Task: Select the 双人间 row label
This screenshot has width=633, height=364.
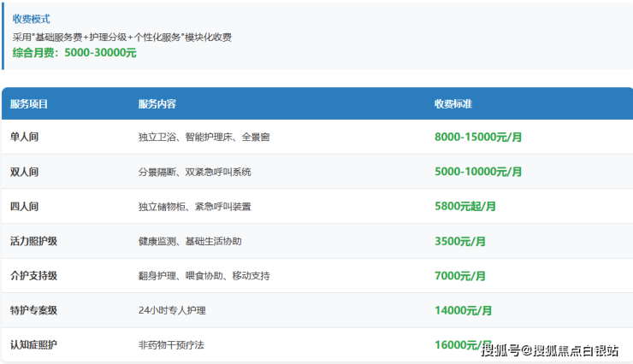Action: 24,172
